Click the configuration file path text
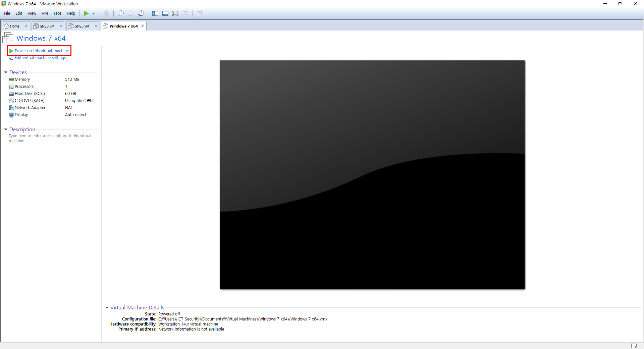This screenshot has width=644, height=349. [x=243, y=319]
